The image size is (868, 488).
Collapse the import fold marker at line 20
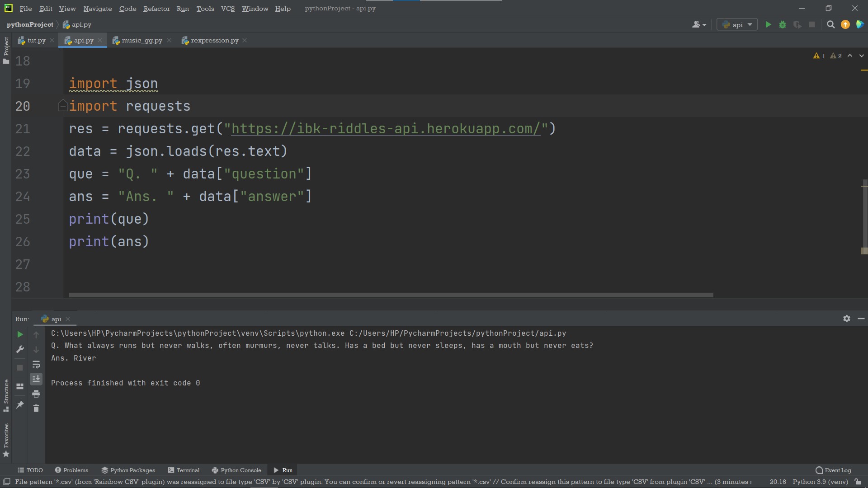pos(62,106)
